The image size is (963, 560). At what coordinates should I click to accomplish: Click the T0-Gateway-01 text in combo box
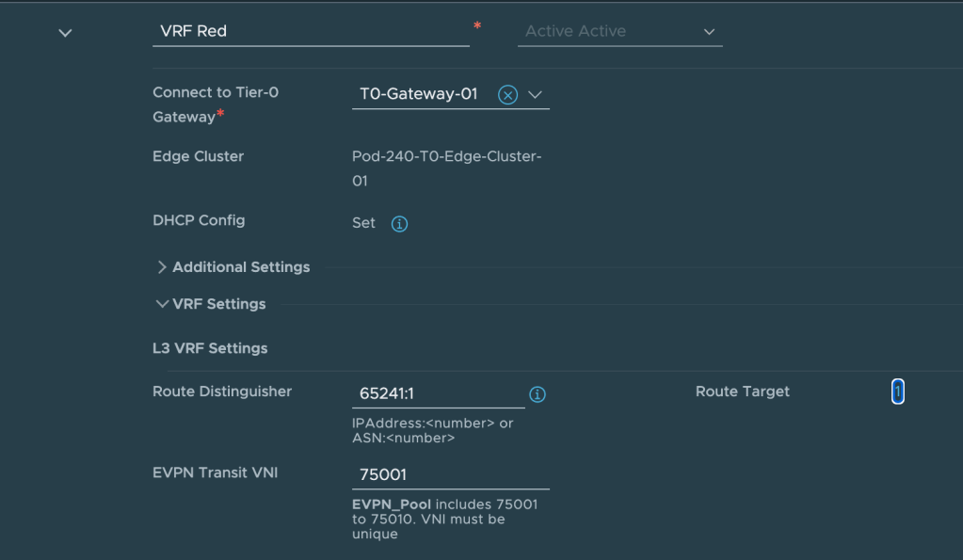click(x=419, y=94)
